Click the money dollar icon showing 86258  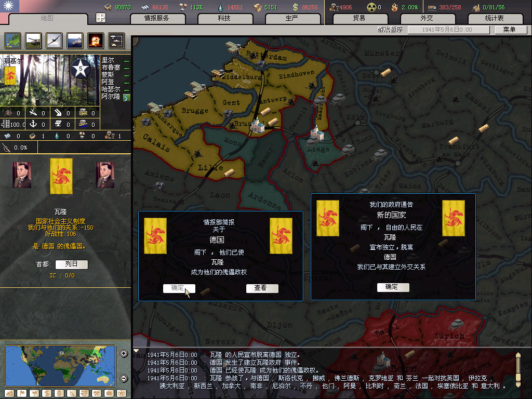[x=295, y=7]
